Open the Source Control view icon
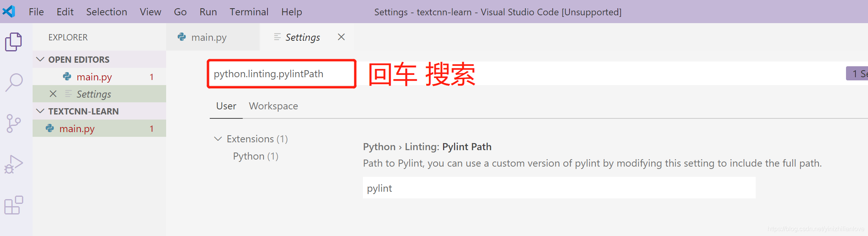868x236 pixels. coord(14,123)
